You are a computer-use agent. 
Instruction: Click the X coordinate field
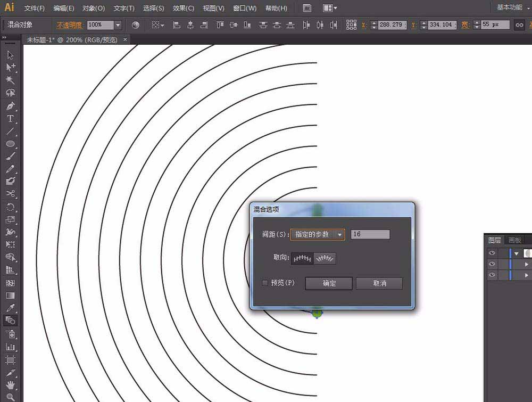pyautogui.click(x=393, y=25)
